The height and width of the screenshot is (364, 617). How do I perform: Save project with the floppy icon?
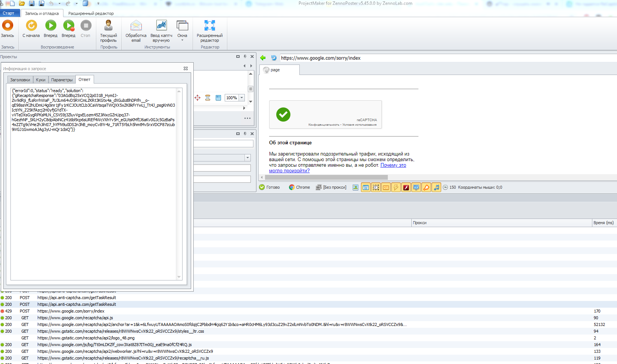coord(32,3)
